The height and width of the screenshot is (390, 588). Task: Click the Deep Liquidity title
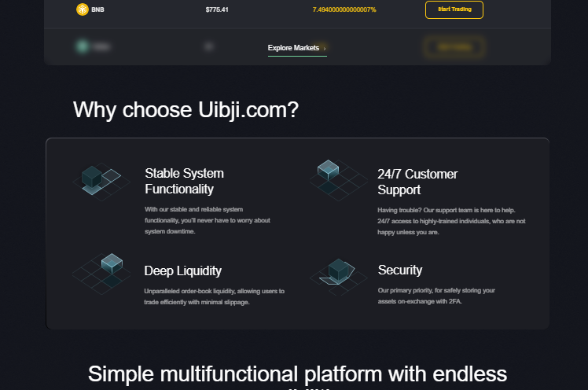(x=182, y=270)
